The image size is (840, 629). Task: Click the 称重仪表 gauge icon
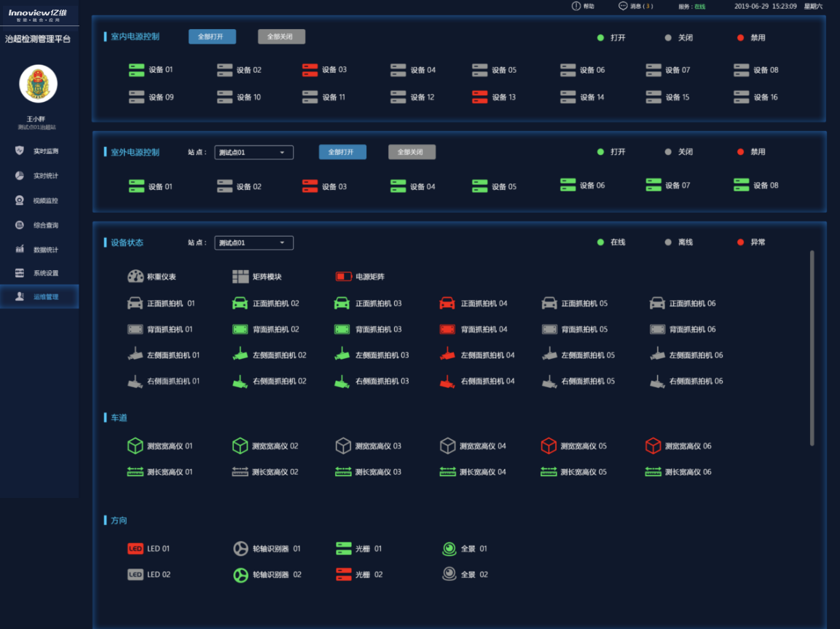click(136, 277)
